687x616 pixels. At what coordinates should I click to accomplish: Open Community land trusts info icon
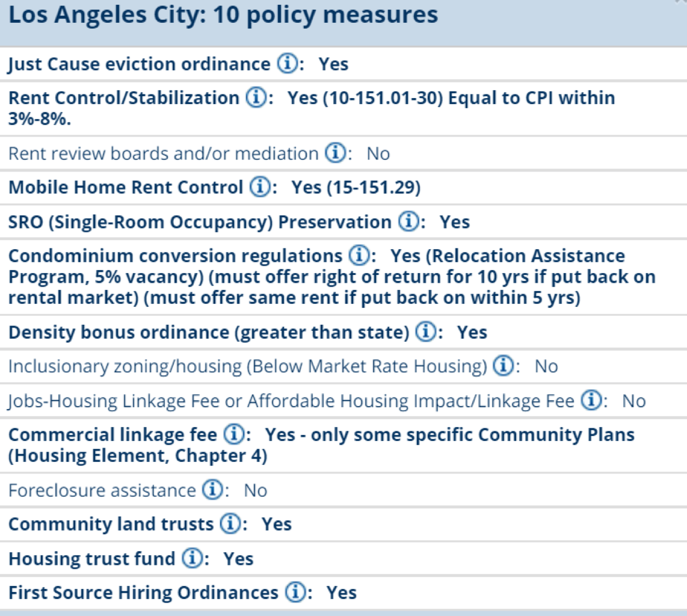coord(230,523)
